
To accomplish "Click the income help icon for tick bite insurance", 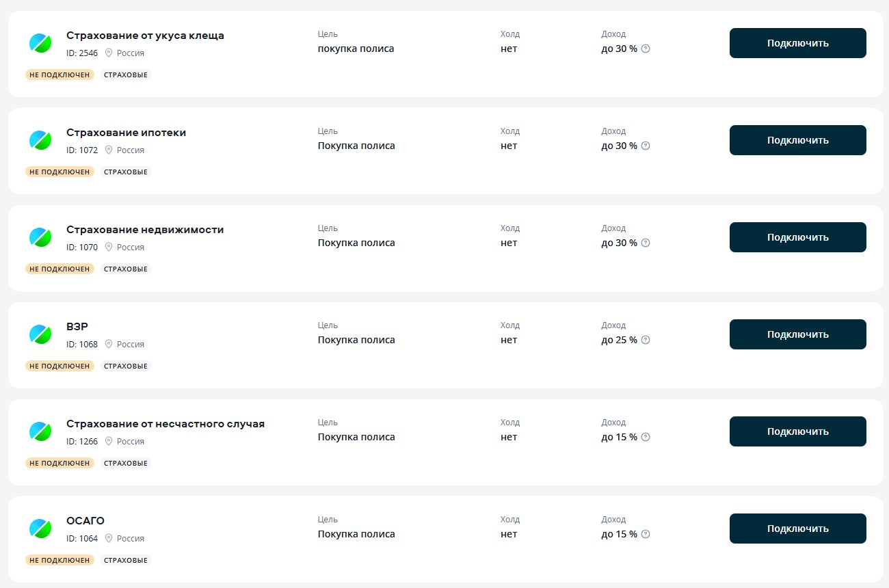I will click(646, 49).
